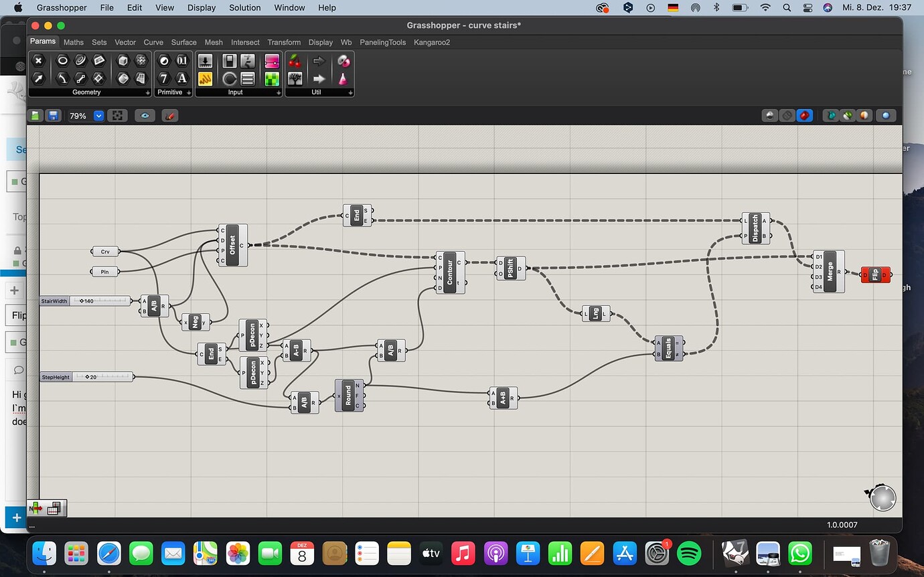
Task: Click the zoom extents button in canvas toolbar
Action: click(x=117, y=115)
